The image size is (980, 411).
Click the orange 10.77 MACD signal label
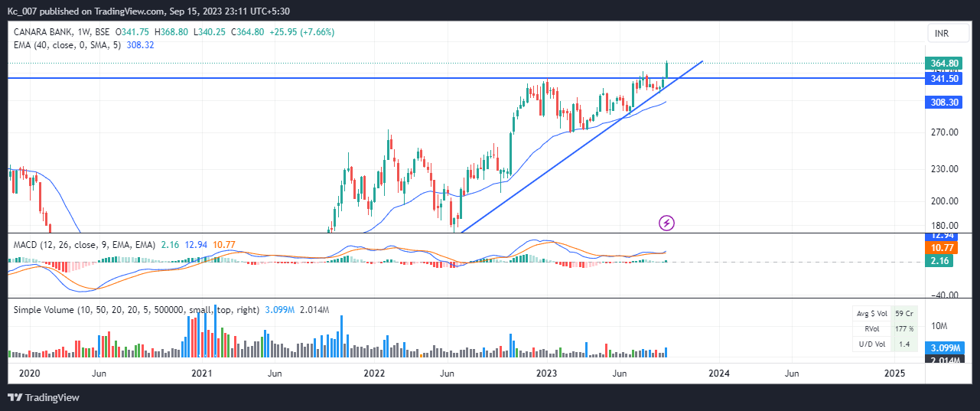(x=942, y=249)
